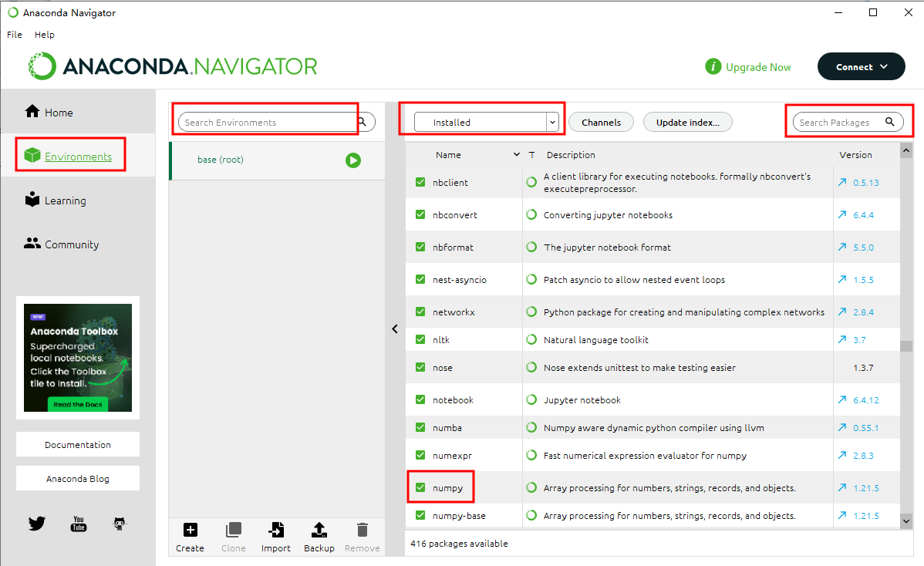Image resolution: width=924 pixels, height=566 pixels.
Task: Click the Name column sort arrow
Action: 517,154
